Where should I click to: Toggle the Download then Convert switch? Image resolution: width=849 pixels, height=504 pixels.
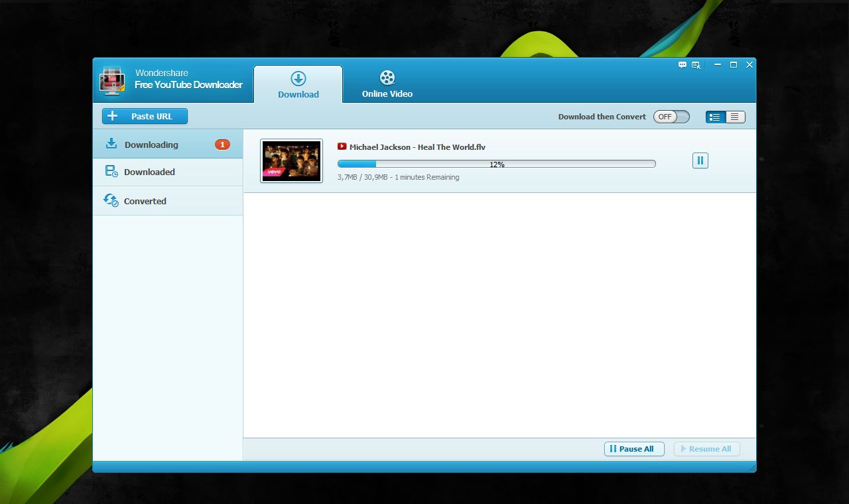pyautogui.click(x=671, y=117)
